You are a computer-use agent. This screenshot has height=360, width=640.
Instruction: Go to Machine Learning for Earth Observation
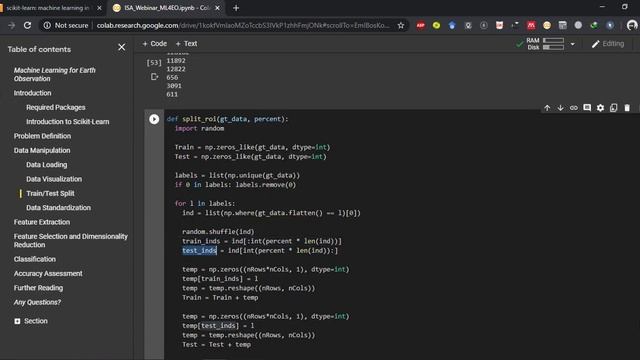(x=55, y=74)
